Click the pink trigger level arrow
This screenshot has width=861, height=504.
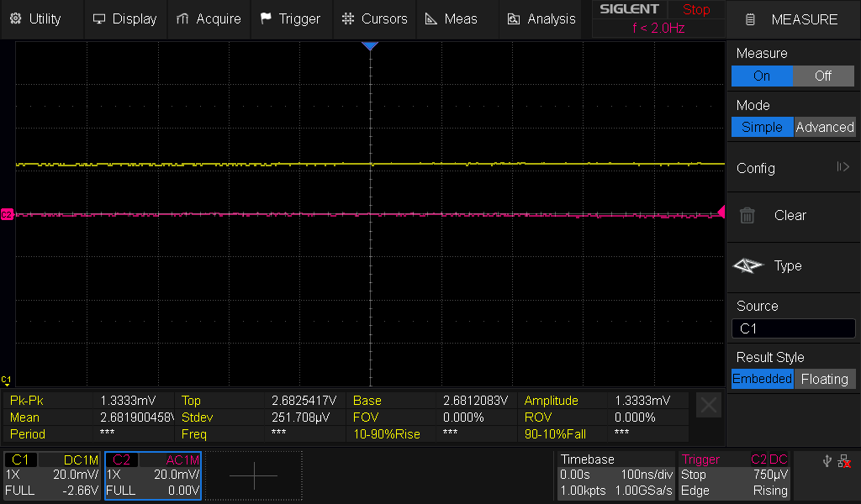[x=721, y=212]
